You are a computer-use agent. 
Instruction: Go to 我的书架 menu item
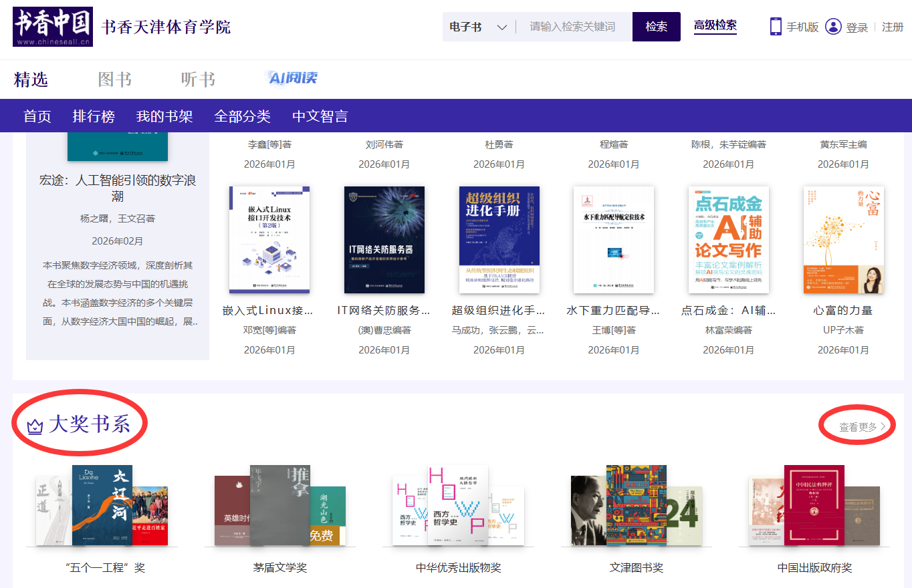click(x=164, y=116)
